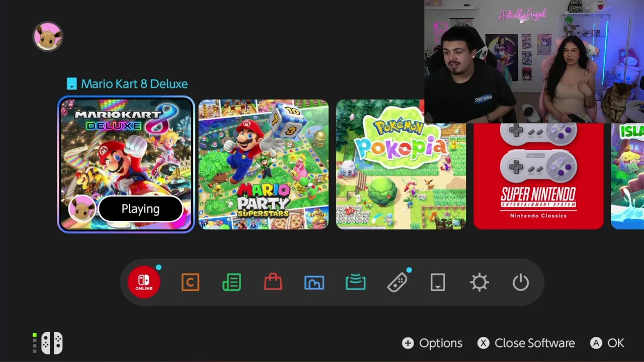Open GameChat C icon
Viewport: 644px width, 362px height.
[x=190, y=282]
